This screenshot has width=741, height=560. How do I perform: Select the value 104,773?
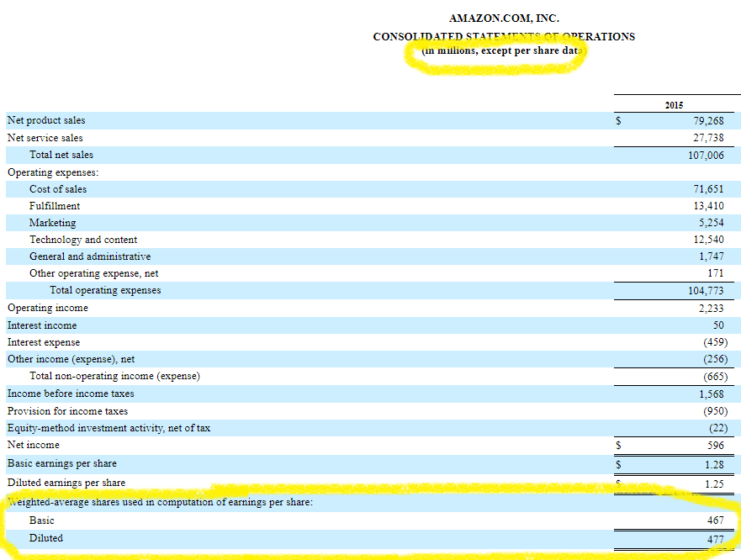[x=706, y=291]
